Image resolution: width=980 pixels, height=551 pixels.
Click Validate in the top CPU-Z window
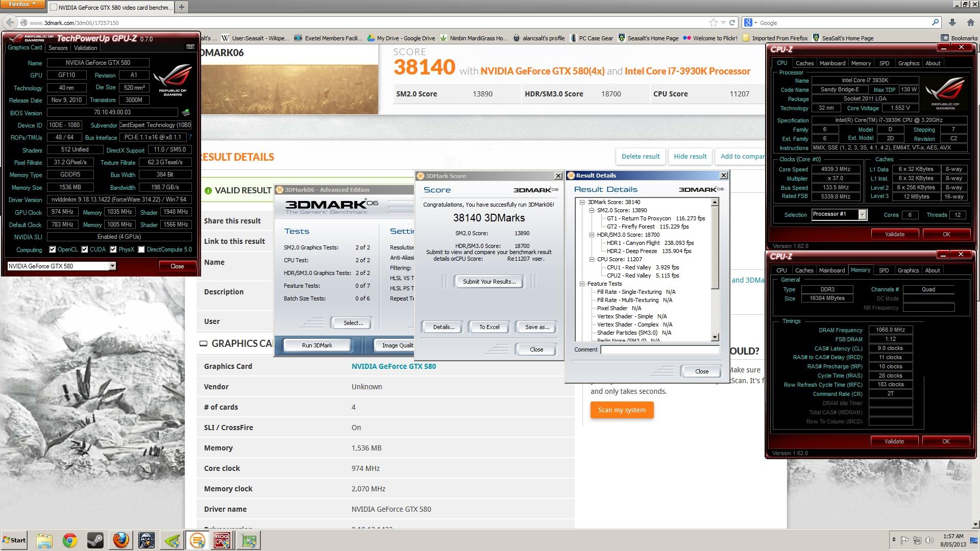click(x=894, y=234)
